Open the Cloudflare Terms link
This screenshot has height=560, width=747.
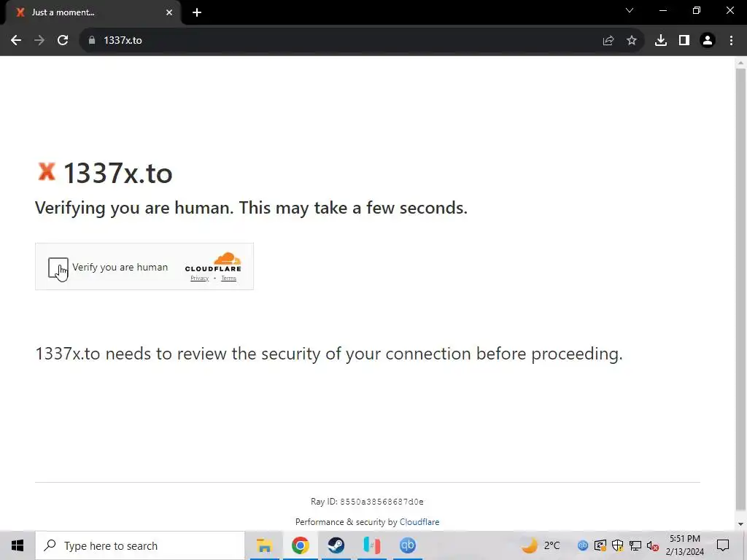[x=228, y=278]
